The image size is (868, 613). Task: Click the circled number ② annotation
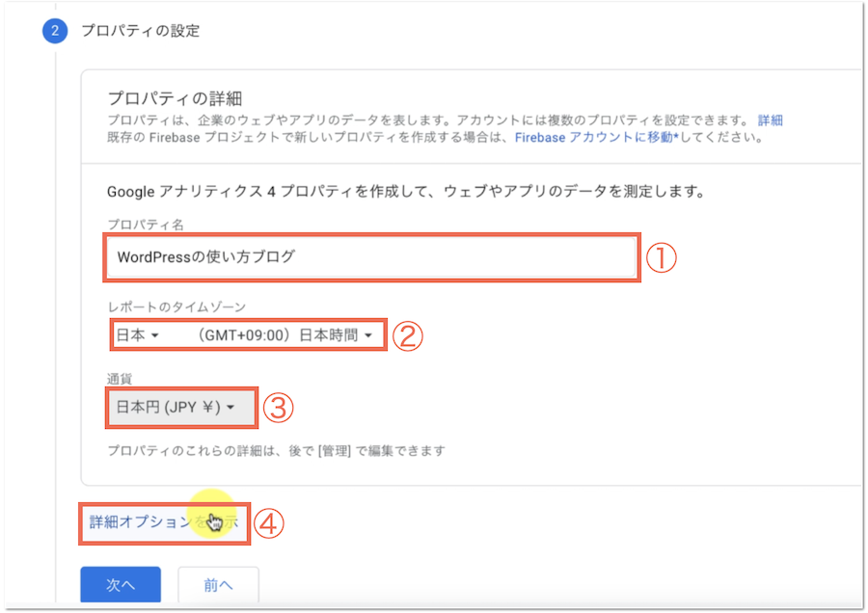[x=409, y=335]
